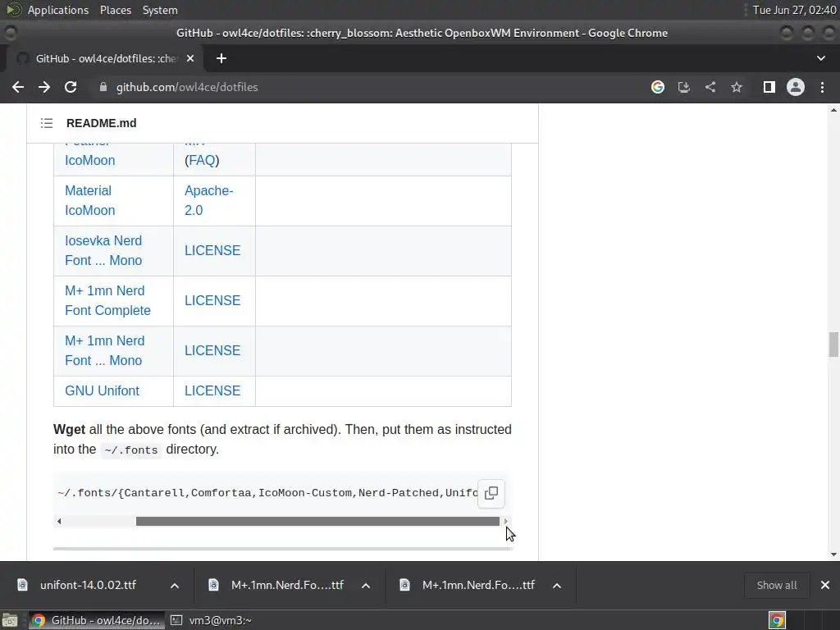Open first M+.1mn.Nerd.Fo download options arrow

coord(366,586)
